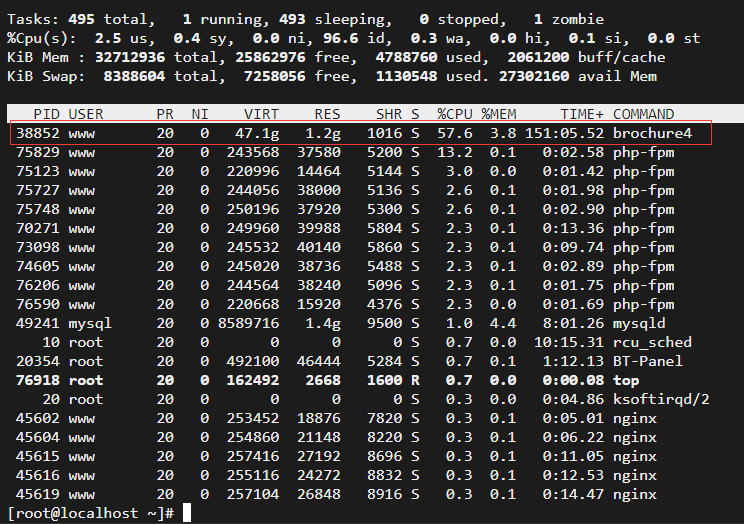The image size is (744, 524).
Task: Click the 4788760 used memory value
Action: tap(406, 57)
